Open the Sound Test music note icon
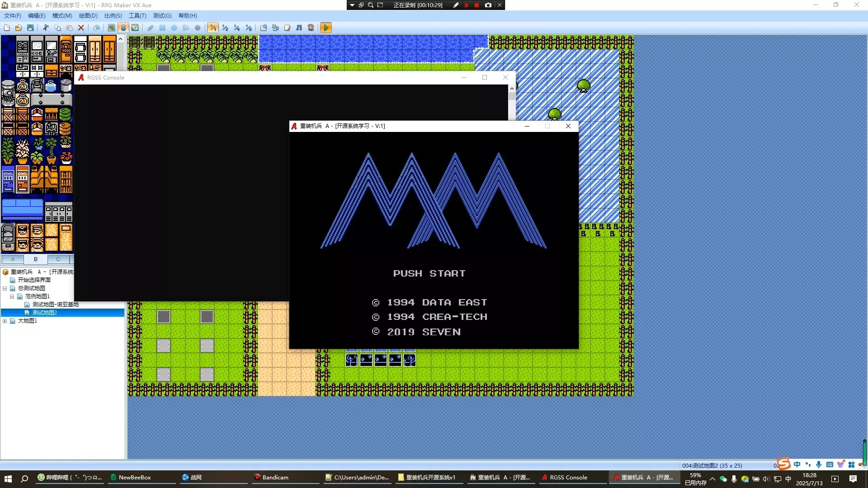This screenshot has height=488, width=868. coord(299,28)
